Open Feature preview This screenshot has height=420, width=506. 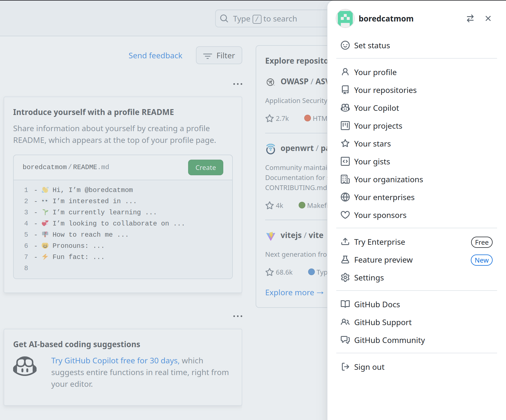pyautogui.click(x=417, y=260)
